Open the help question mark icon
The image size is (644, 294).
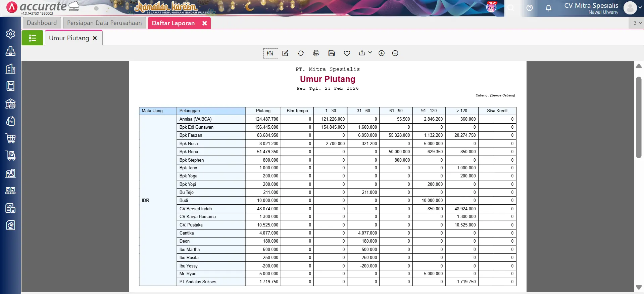(x=530, y=8)
